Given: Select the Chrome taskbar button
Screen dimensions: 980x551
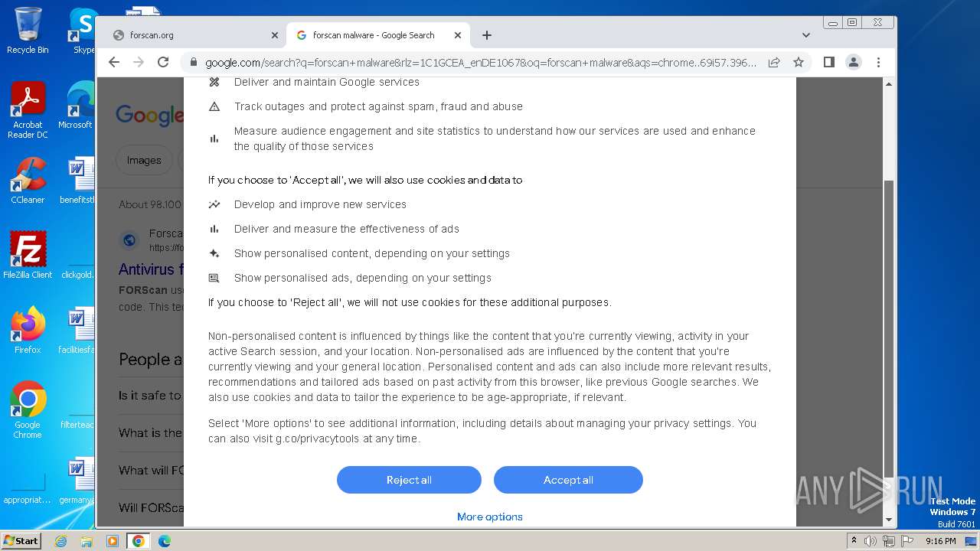Looking at the screenshot, I should click(139, 541).
